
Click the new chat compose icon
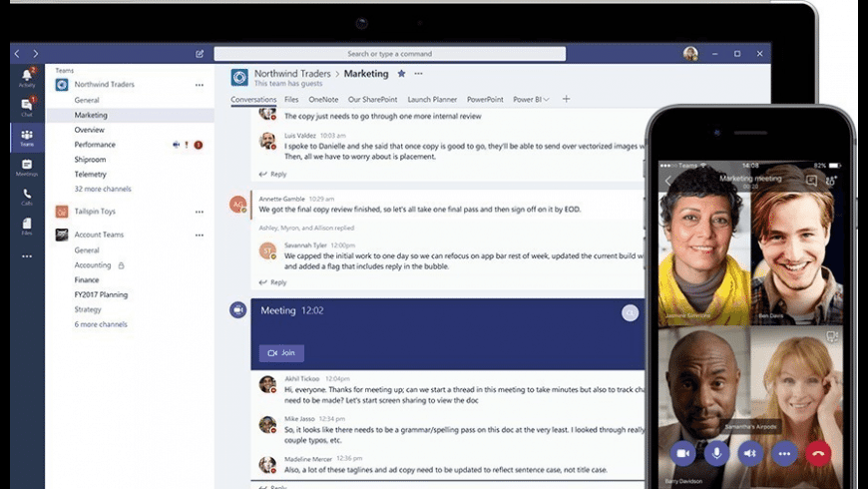tap(200, 54)
